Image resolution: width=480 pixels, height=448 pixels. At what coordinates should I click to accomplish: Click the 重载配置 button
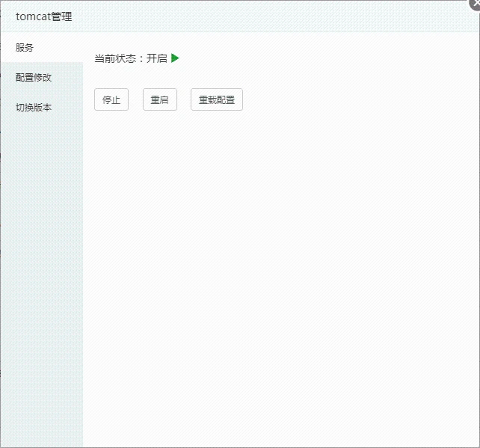(x=217, y=99)
